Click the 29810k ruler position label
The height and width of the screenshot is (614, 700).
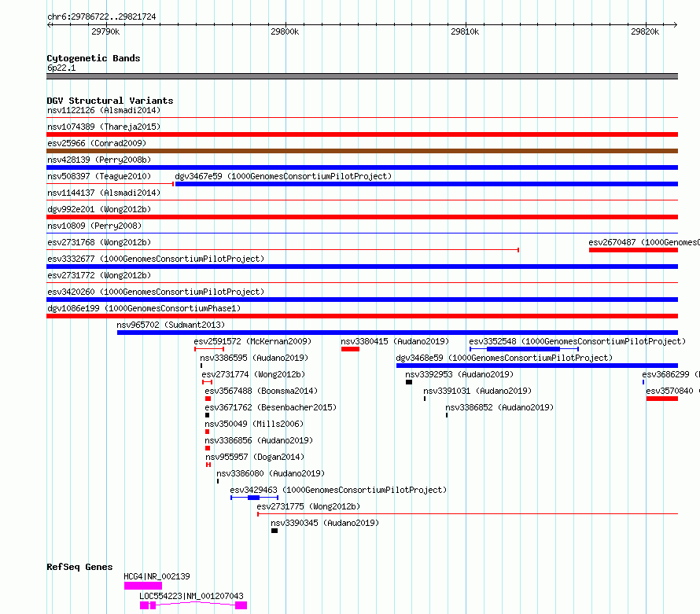(x=465, y=31)
